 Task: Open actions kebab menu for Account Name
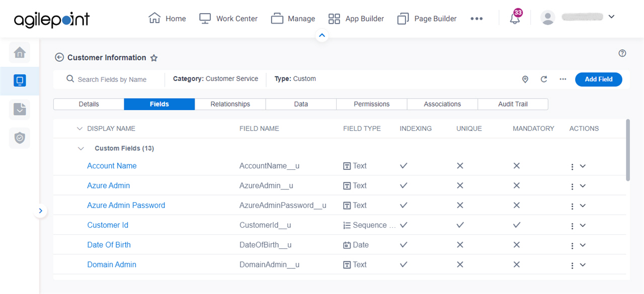tap(573, 167)
